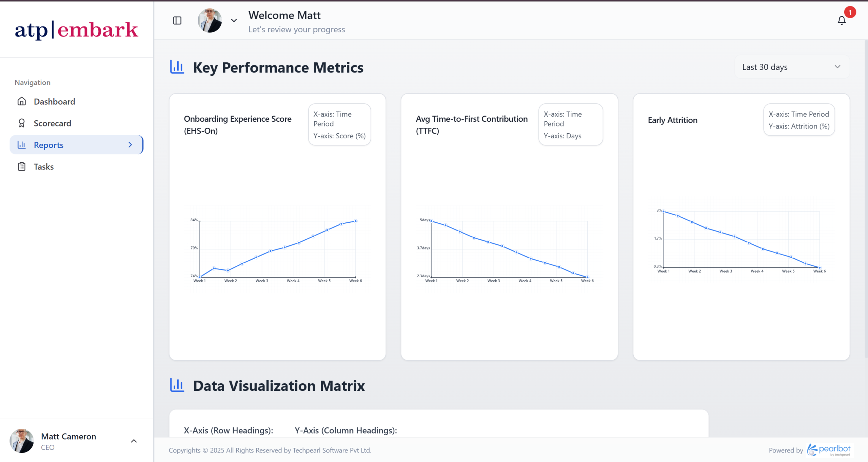Click the Onboarding Experience Score chart
868x462 pixels.
[277, 249]
